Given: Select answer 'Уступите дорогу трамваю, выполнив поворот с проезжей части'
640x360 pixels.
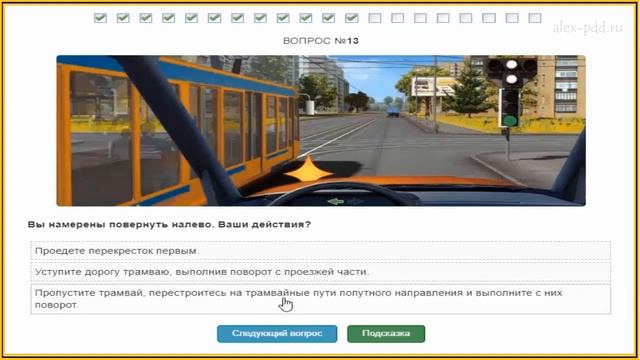Looking at the screenshot, I should (320, 272).
